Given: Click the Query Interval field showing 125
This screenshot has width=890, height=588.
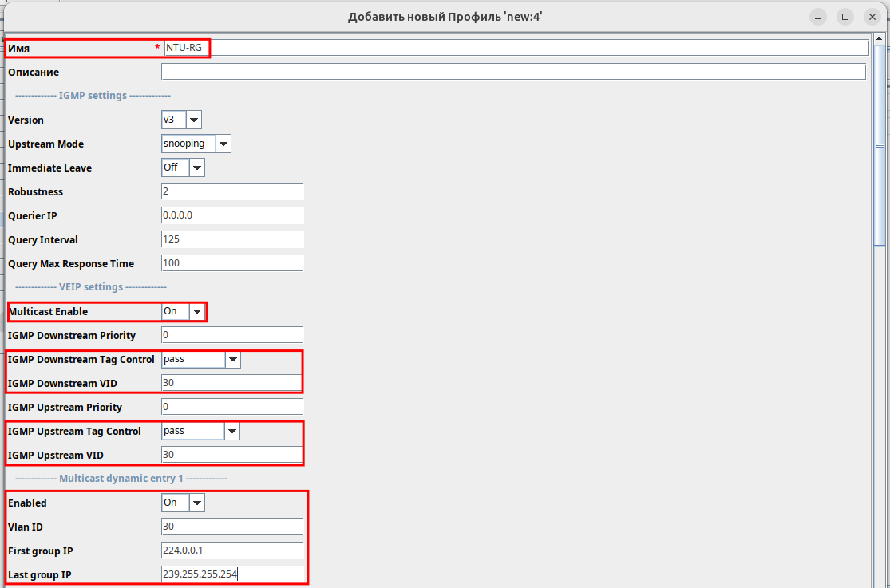Looking at the screenshot, I should click(x=232, y=239).
